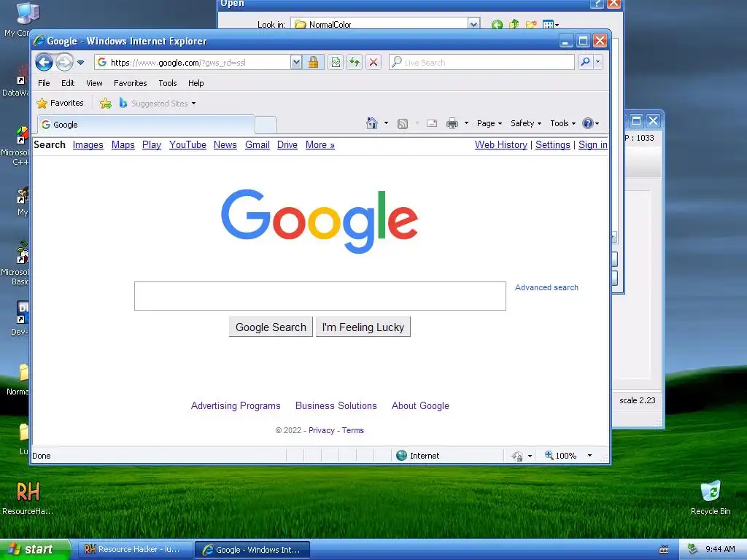The height and width of the screenshot is (560, 747).
Task: Open the Maps link
Action: click(x=123, y=145)
